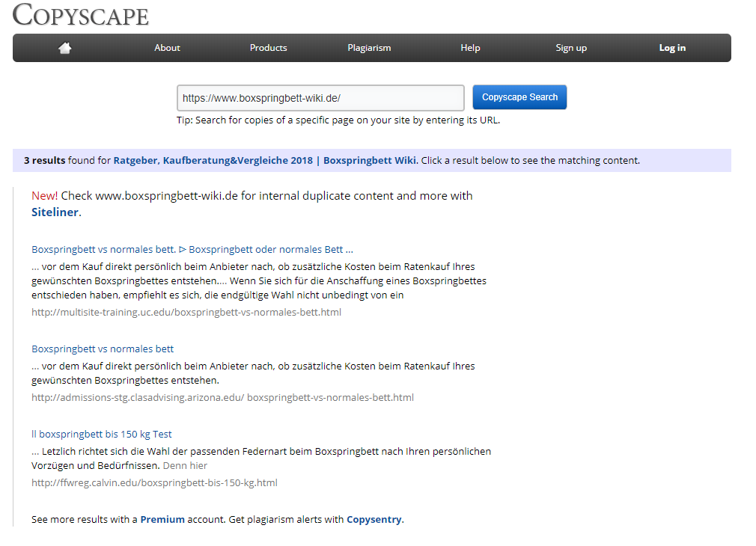Screen dimensions: 756x546
Task: Click the 'Vorzügen und Bedürfnissen. Denn hier' snippet line
Action: [x=119, y=465]
